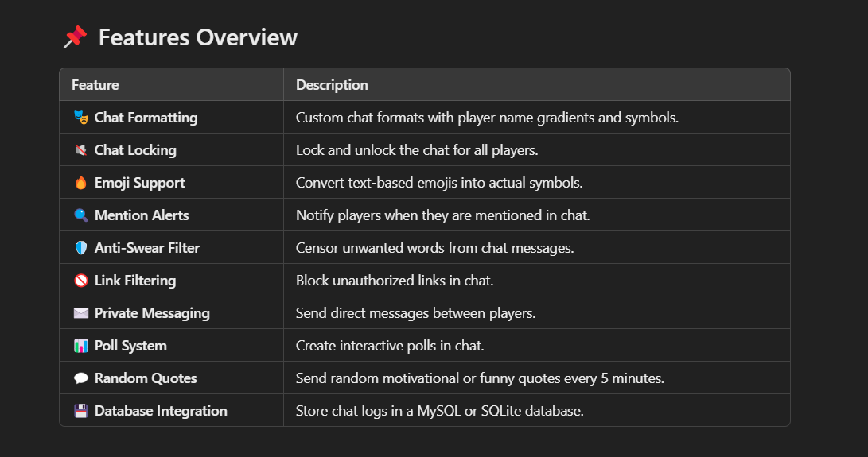Click the Database Integration feature label
Screen dimensions: 868x457
pos(161,411)
